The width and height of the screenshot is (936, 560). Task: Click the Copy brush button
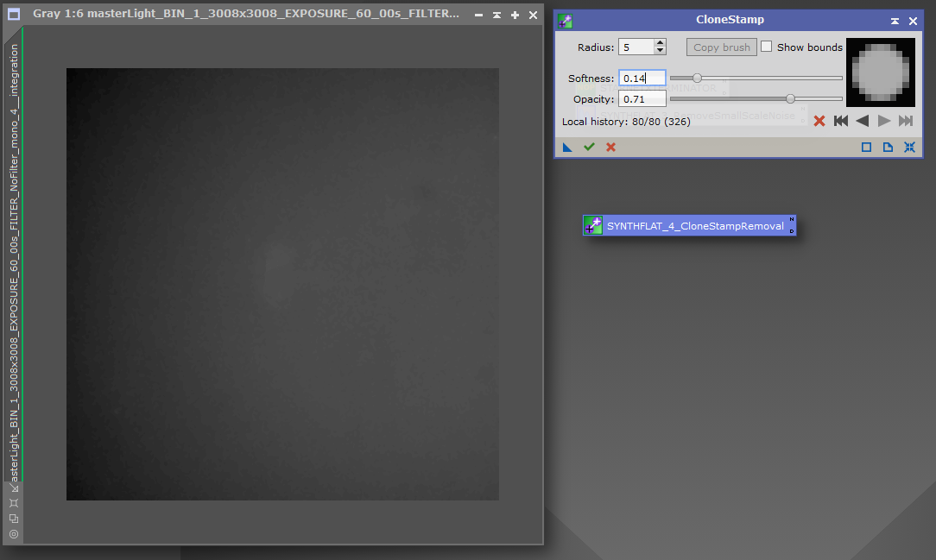click(722, 47)
